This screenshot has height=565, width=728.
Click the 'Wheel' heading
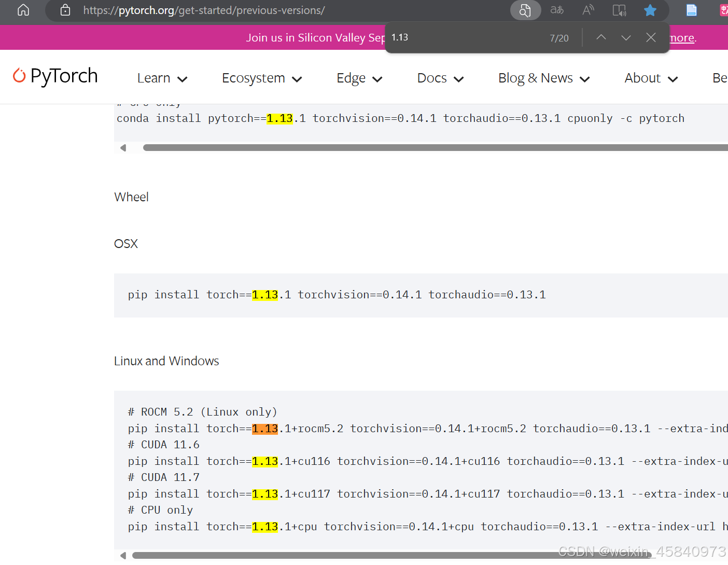pyautogui.click(x=131, y=197)
